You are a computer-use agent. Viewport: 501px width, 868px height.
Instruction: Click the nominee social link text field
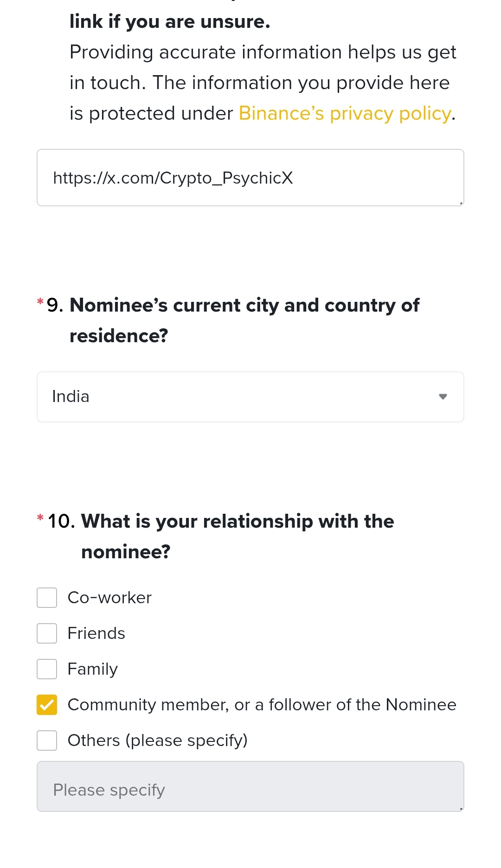point(250,178)
